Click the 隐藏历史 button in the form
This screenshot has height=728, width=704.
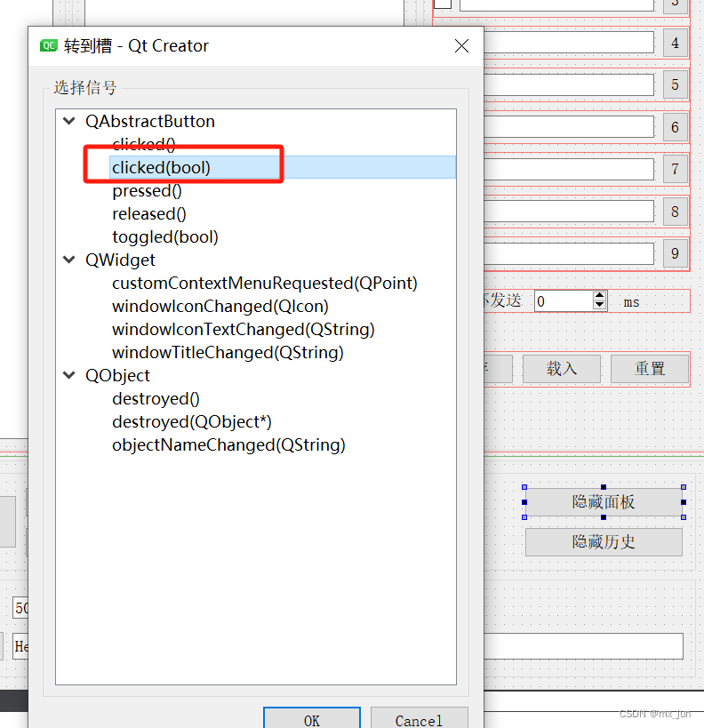[x=604, y=542]
